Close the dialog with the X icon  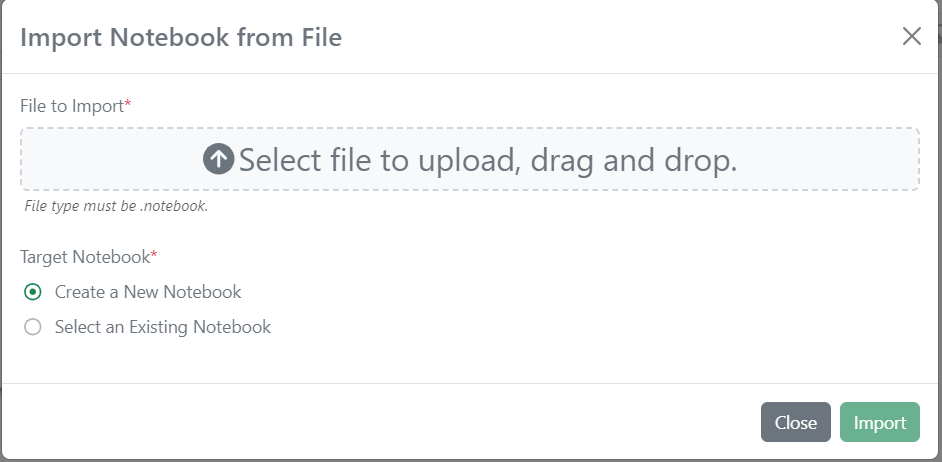point(911,37)
